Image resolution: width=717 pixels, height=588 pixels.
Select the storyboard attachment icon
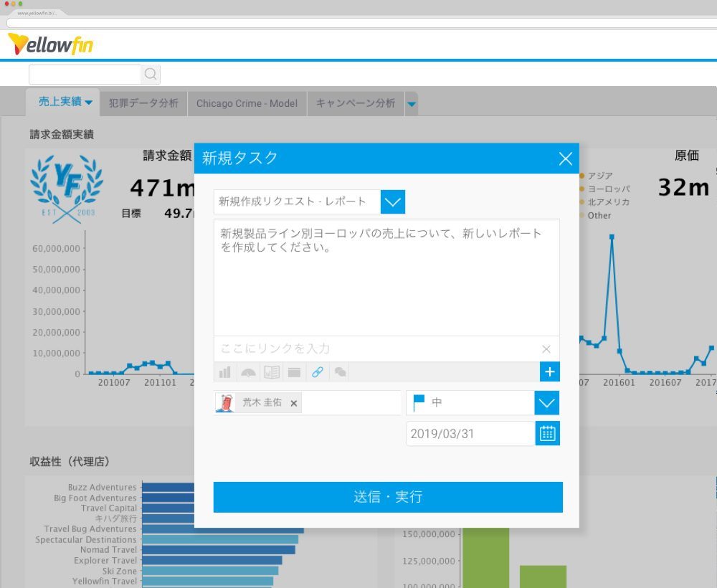pos(271,372)
